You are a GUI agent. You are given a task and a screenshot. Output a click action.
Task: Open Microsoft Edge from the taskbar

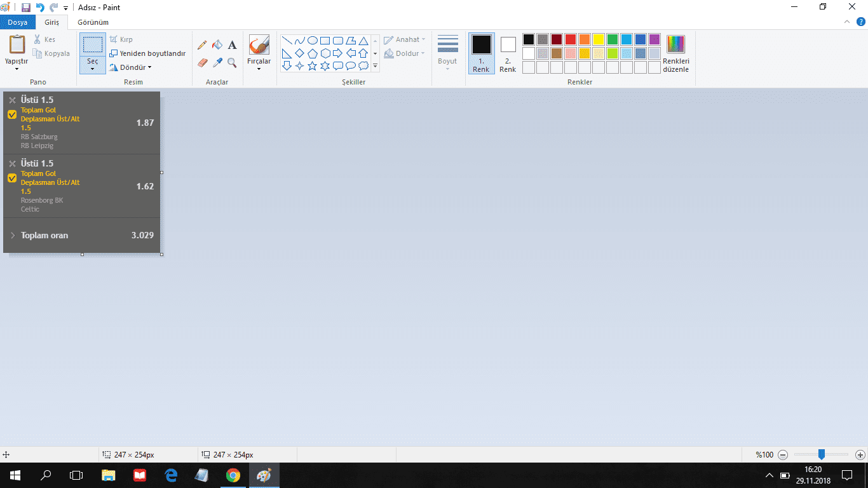coord(171,475)
